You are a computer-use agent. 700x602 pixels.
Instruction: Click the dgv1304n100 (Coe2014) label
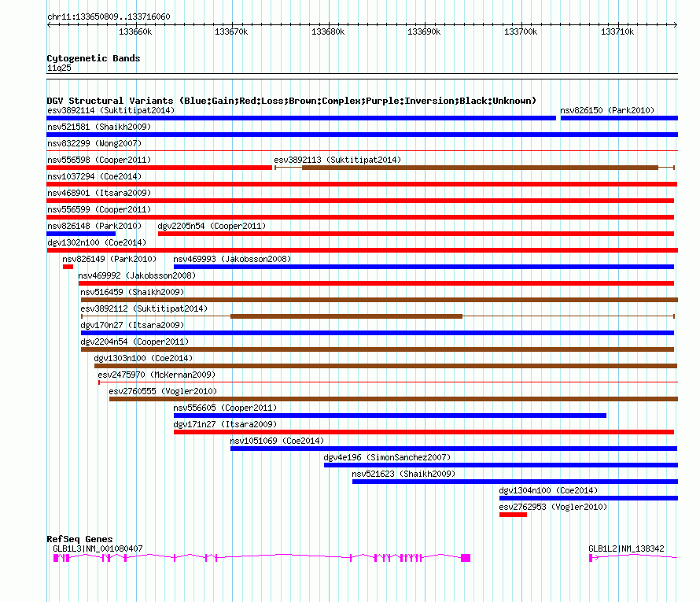click(x=548, y=490)
